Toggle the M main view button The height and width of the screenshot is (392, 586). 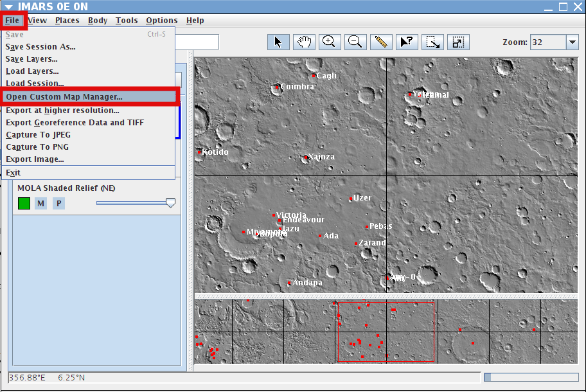40,203
